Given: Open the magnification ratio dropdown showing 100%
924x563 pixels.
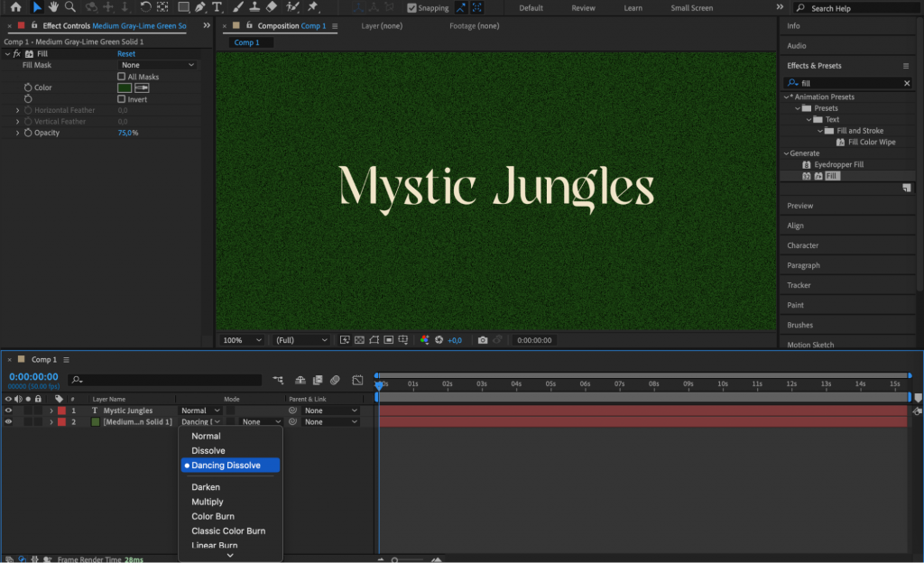Looking at the screenshot, I should click(240, 339).
